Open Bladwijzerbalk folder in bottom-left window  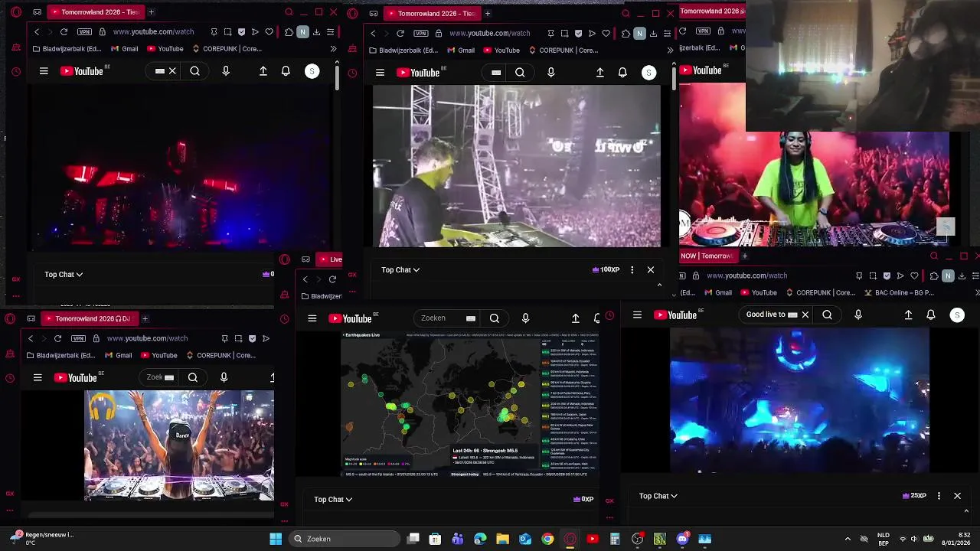point(60,355)
